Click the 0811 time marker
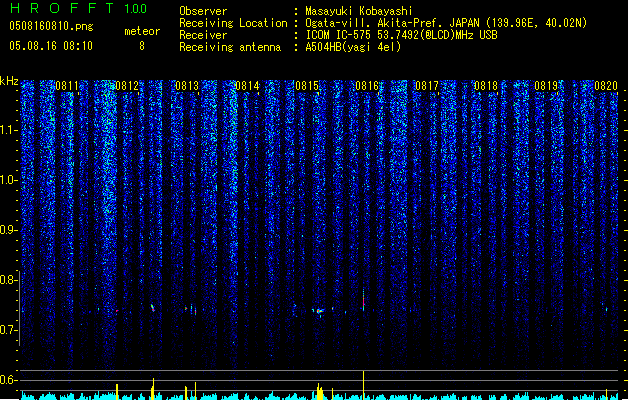Viewport: 629px width, 400px height. 67,85
